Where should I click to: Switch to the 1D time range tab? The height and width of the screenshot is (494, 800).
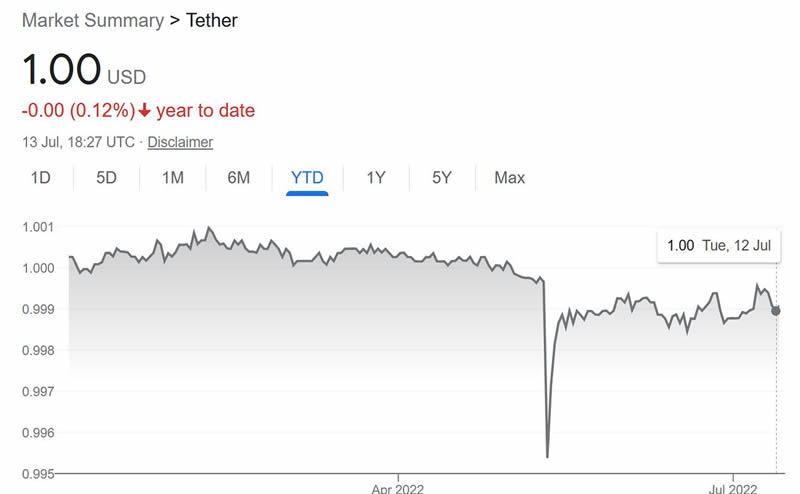(x=40, y=178)
